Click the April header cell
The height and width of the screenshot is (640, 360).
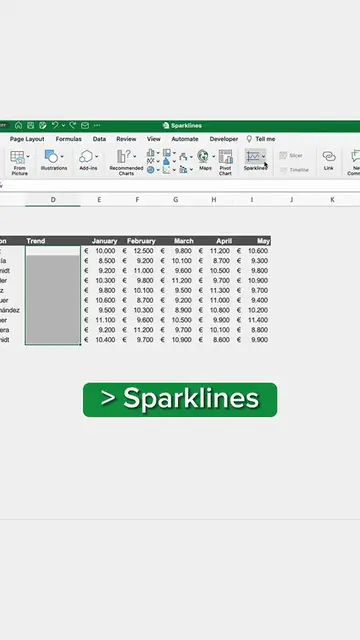coord(214,241)
